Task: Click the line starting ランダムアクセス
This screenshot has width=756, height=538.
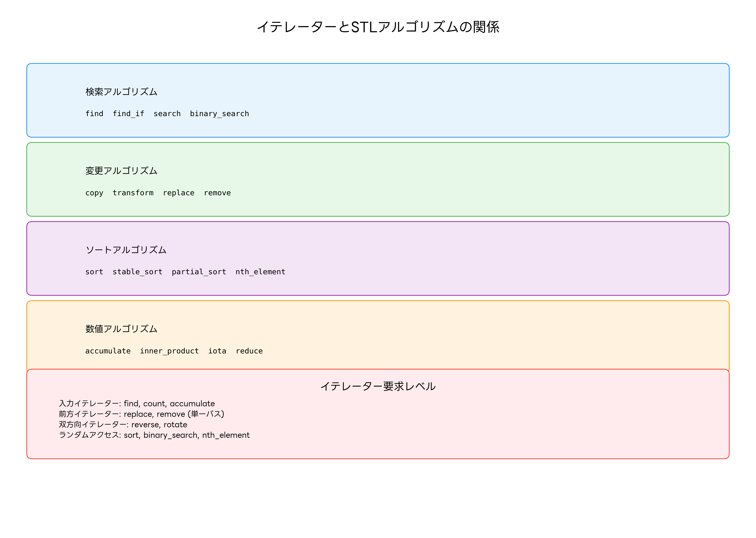Action: [x=154, y=435]
